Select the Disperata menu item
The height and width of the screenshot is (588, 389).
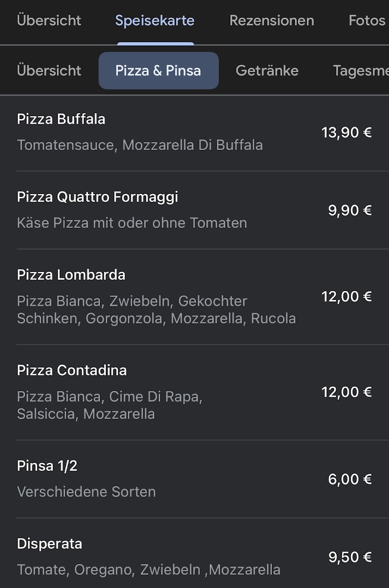click(49, 544)
